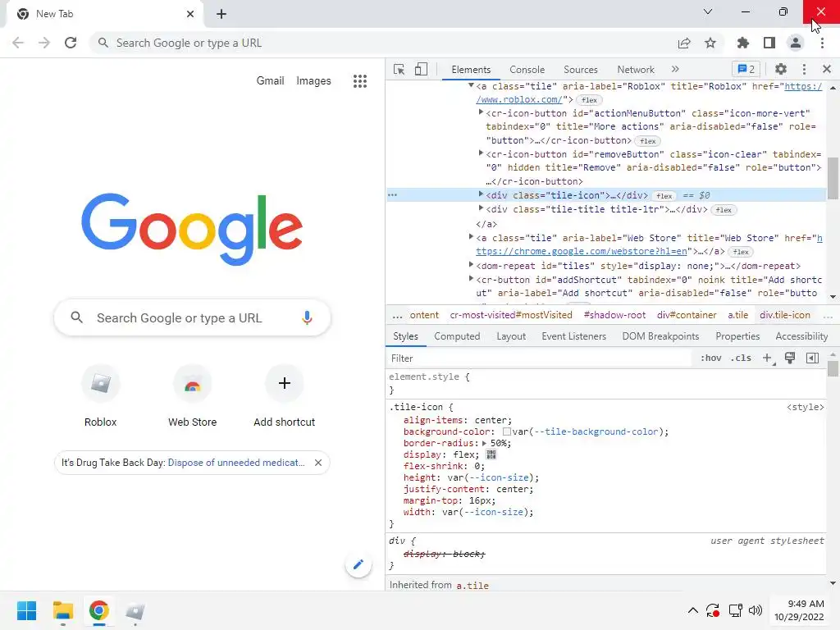Customize this page with the pencil button
The width and height of the screenshot is (840, 630).
(x=358, y=564)
